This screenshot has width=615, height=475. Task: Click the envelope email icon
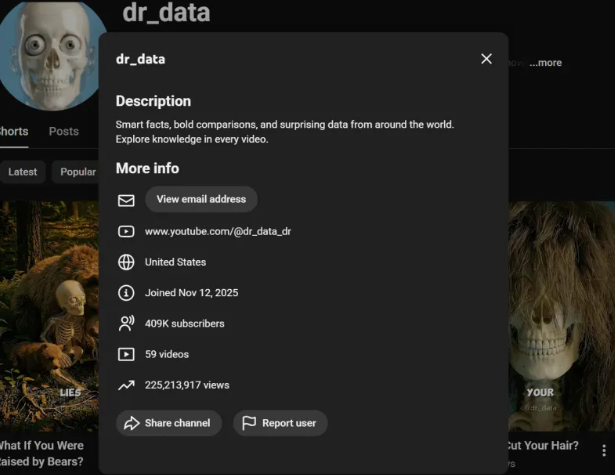[126, 200]
